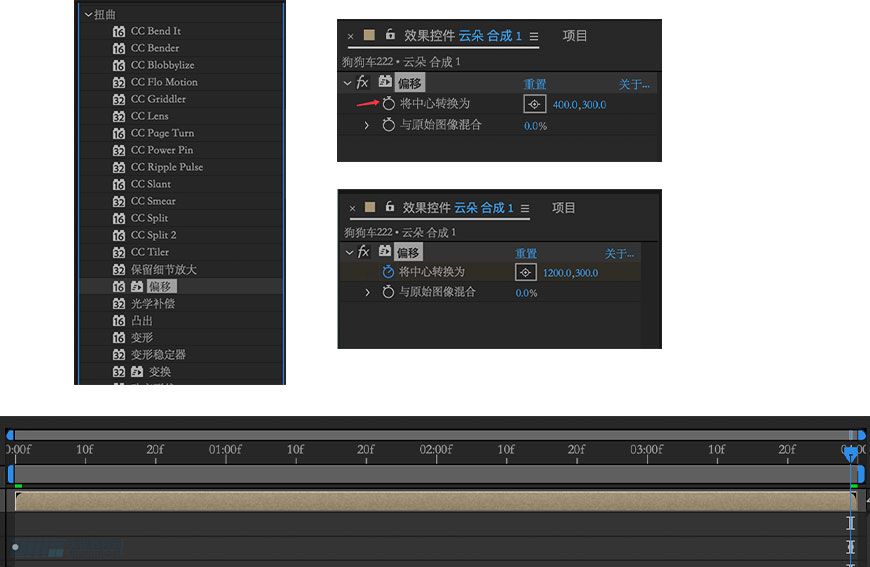
Task: Click the 16-bit icon beside CC Page Turn
Action: (119, 133)
